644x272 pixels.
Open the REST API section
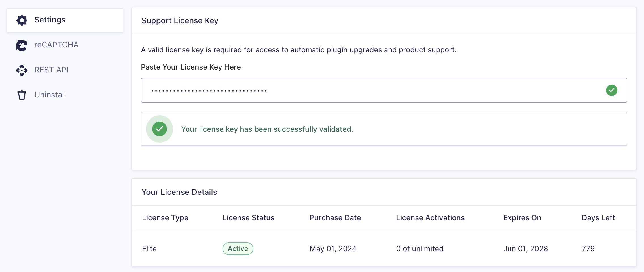51,70
